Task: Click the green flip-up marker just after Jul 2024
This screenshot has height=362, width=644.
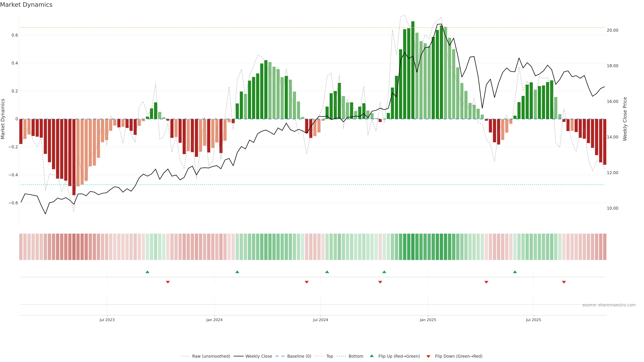Action: pyautogui.click(x=327, y=272)
